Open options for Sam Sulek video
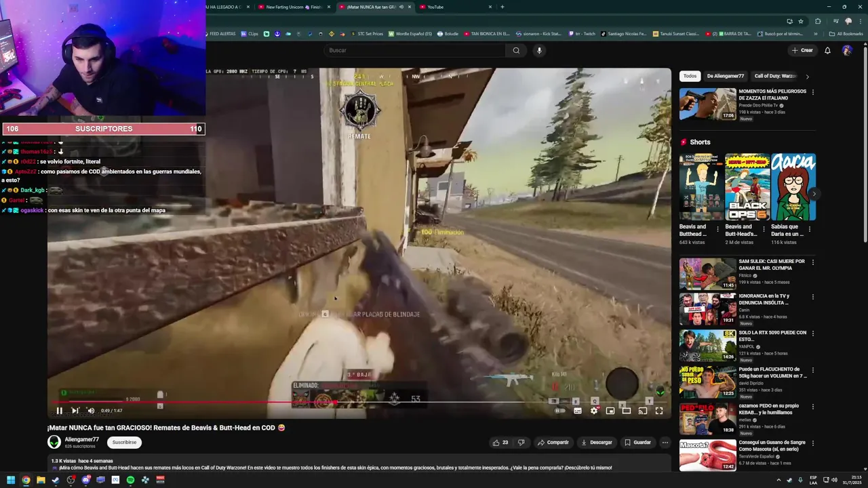The image size is (868, 488). tap(813, 262)
